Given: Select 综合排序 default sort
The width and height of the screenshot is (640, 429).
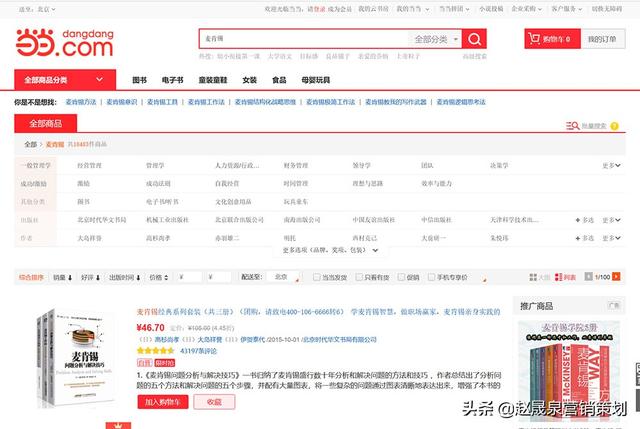Looking at the screenshot, I should tap(31, 278).
